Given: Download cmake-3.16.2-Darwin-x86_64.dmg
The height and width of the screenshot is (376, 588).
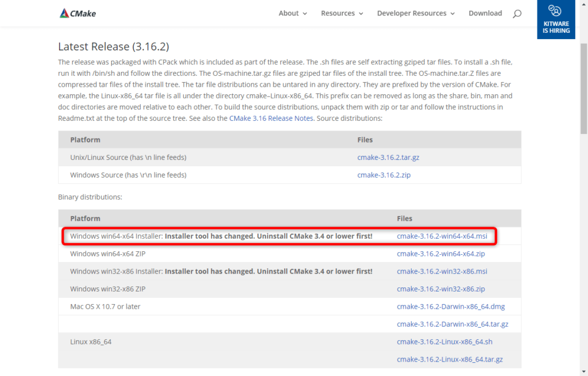Looking at the screenshot, I should 451,306.
